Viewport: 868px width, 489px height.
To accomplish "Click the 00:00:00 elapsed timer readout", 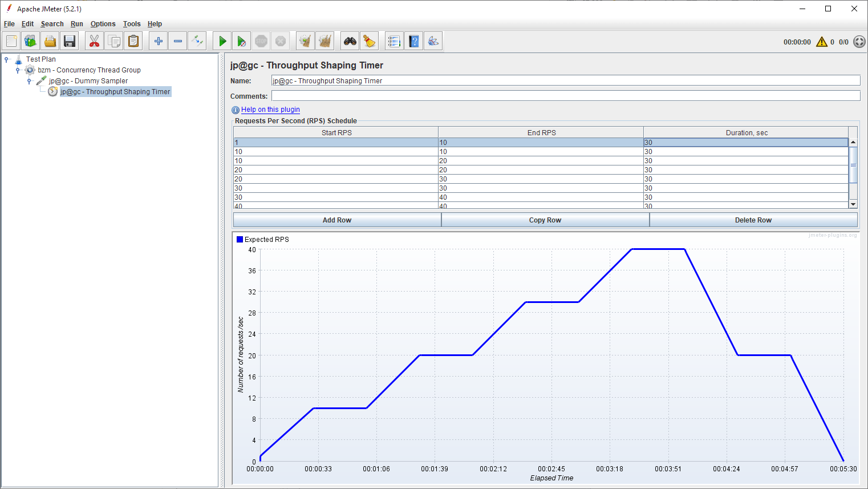I will (797, 42).
